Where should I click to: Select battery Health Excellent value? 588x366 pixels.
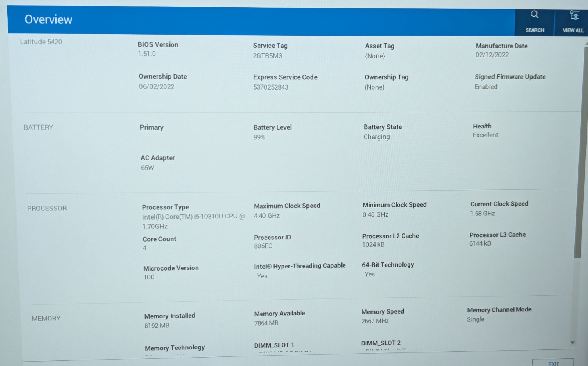click(485, 135)
